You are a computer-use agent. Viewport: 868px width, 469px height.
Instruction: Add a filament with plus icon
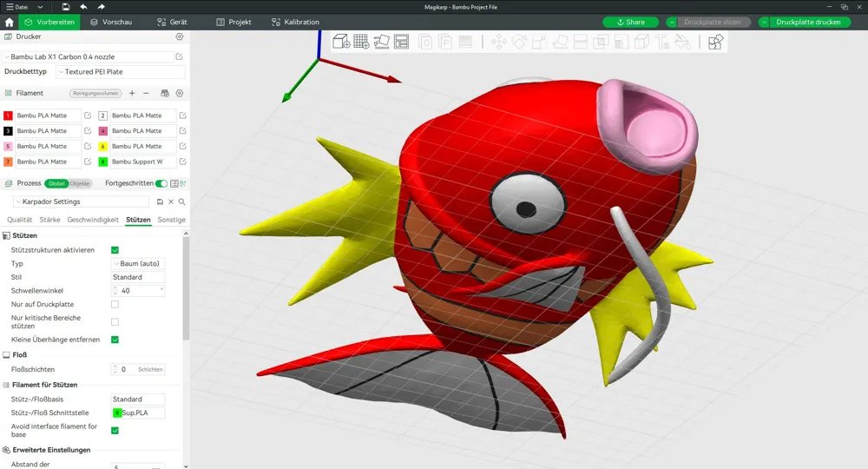[x=132, y=93]
